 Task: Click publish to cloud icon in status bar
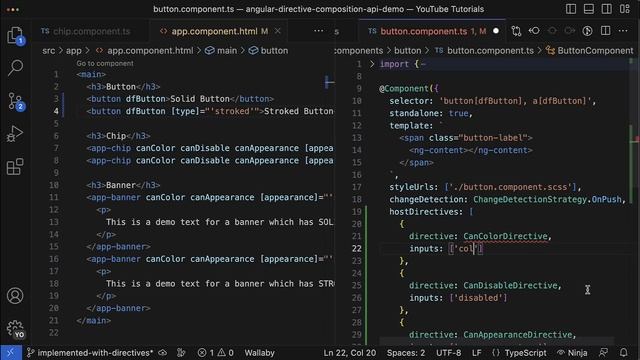(162, 353)
